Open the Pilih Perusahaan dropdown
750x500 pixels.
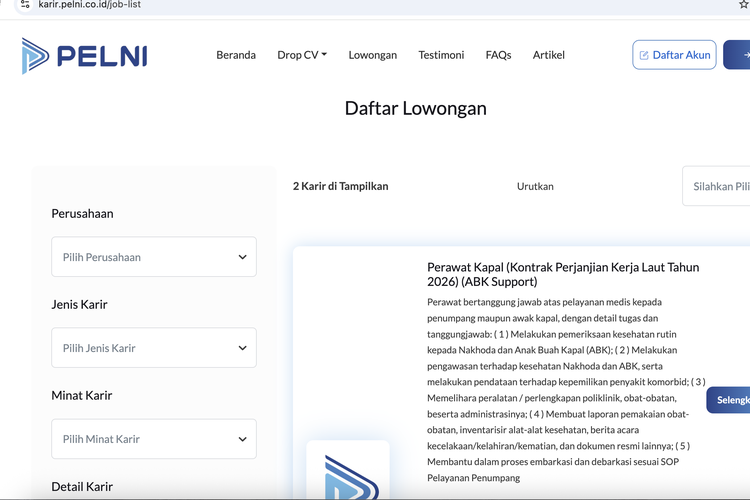(x=154, y=257)
